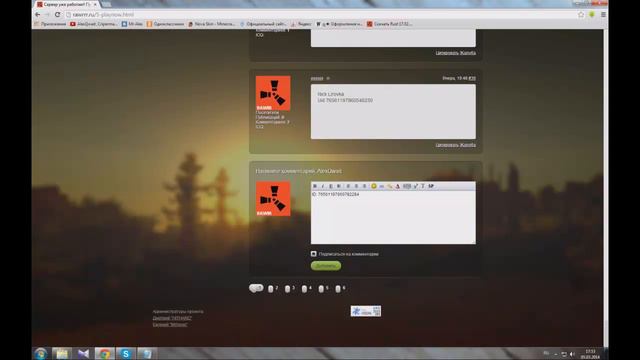The height and width of the screenshot is (360, 640).
Task: Open the comment author's username link
Action: (x=317, y=78)
